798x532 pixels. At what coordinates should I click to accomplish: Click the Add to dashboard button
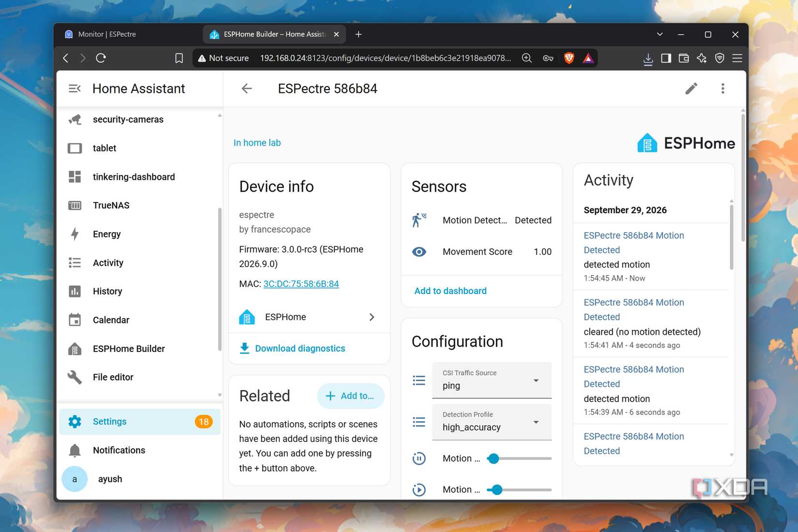pyautogui.click(x=450, y=291)
